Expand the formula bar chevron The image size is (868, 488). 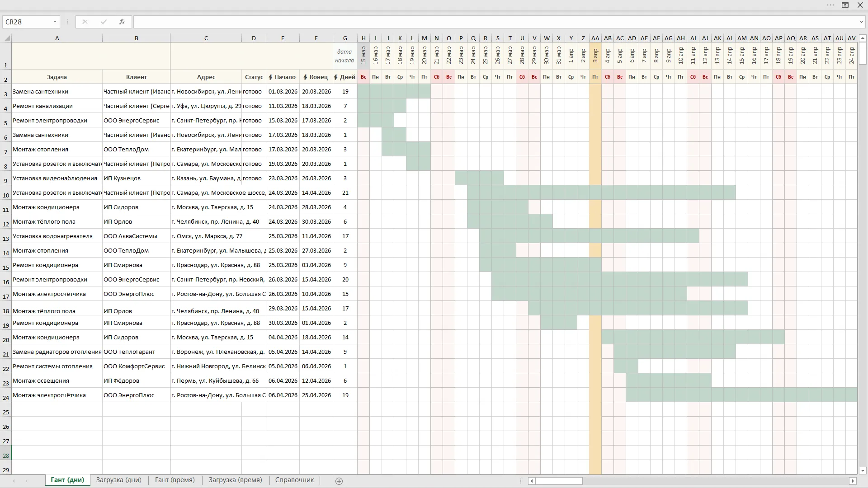click(x=861, y=22)
